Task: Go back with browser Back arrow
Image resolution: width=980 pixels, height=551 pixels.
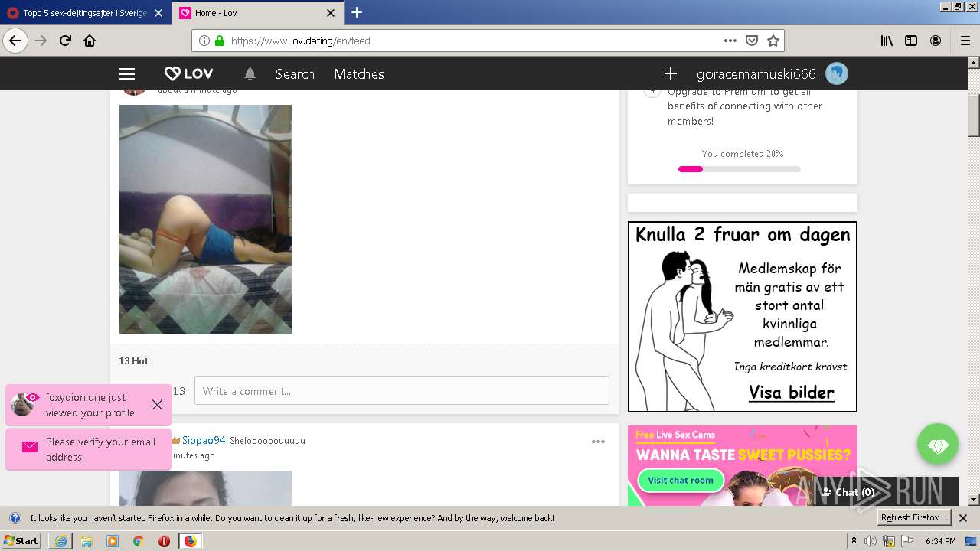Action: pyautogui.click(x=15, y=41)
